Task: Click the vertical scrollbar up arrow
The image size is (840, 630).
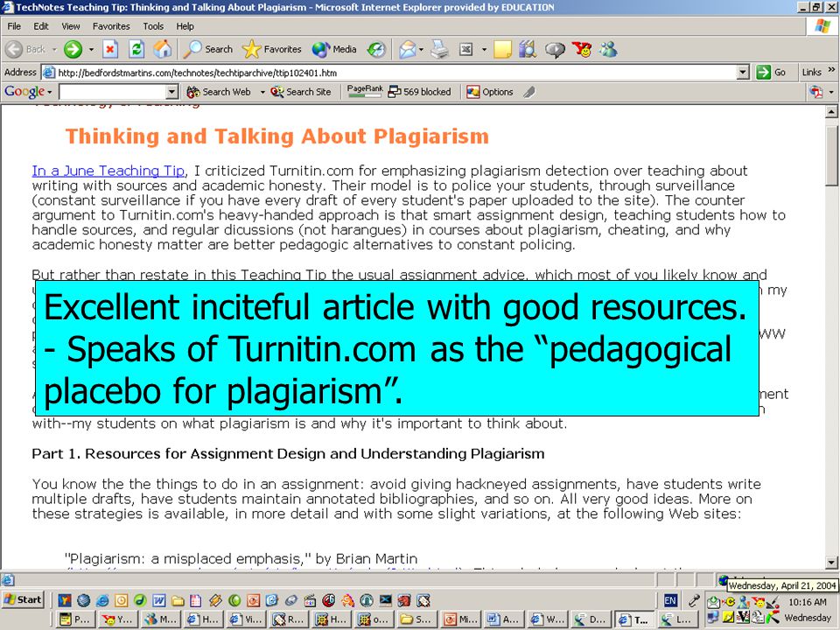Action: tap(831, 112)
